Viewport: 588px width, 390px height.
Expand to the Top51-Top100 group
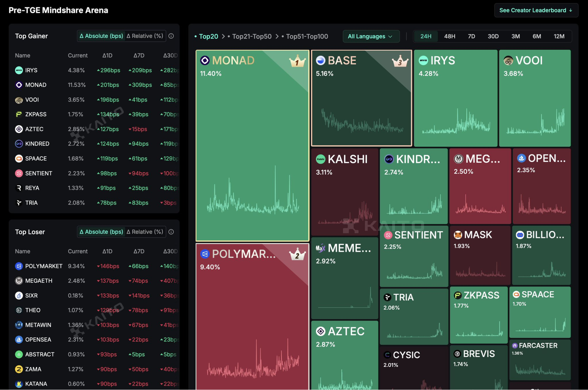coord(307,36)
